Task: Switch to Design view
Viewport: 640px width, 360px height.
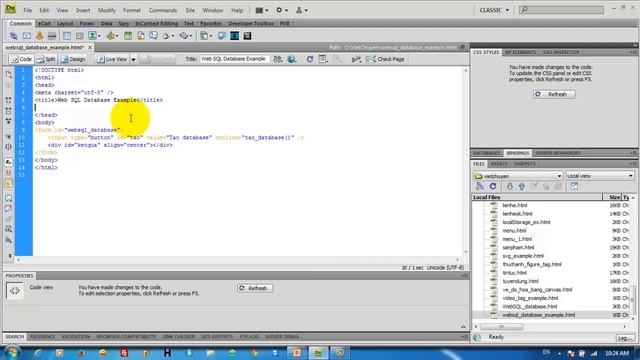Action: (x=73, y=59)
